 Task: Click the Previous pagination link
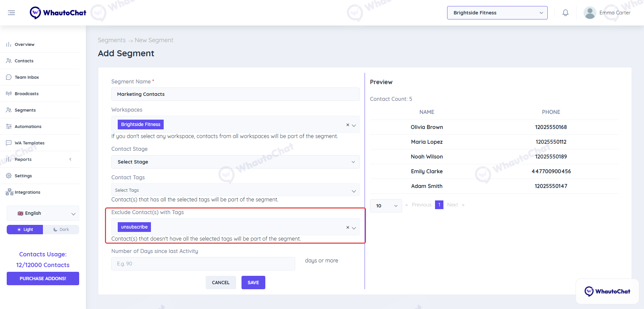pos(422,205)
